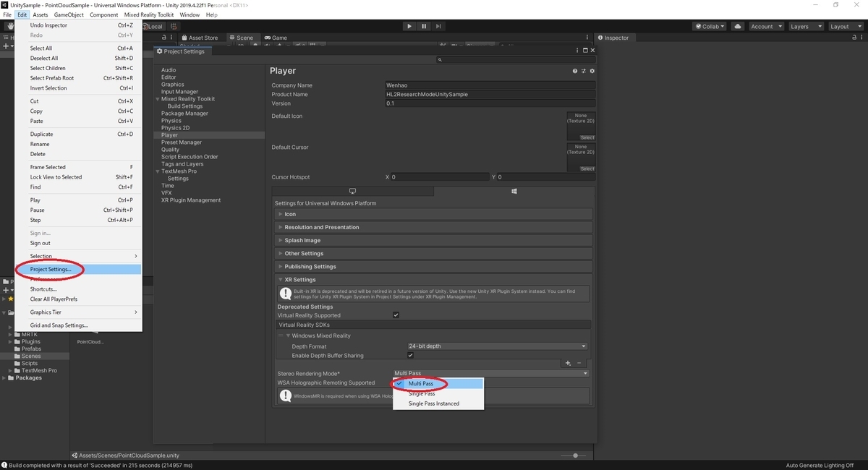This screenshot has width=868, height=470.
Task: Open the GameObject menu
Action: coord(69,14)
